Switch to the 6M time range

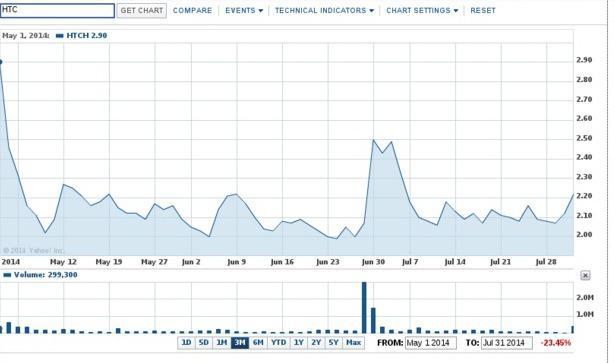click(258, 343)
